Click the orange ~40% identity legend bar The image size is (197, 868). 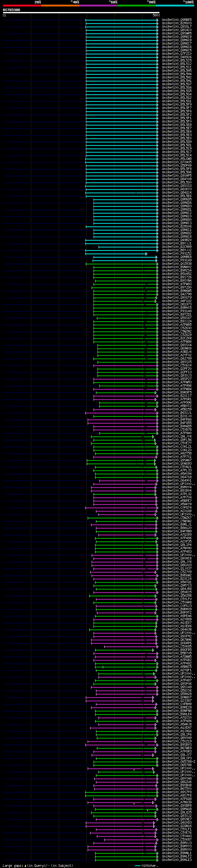click(60, 6)
